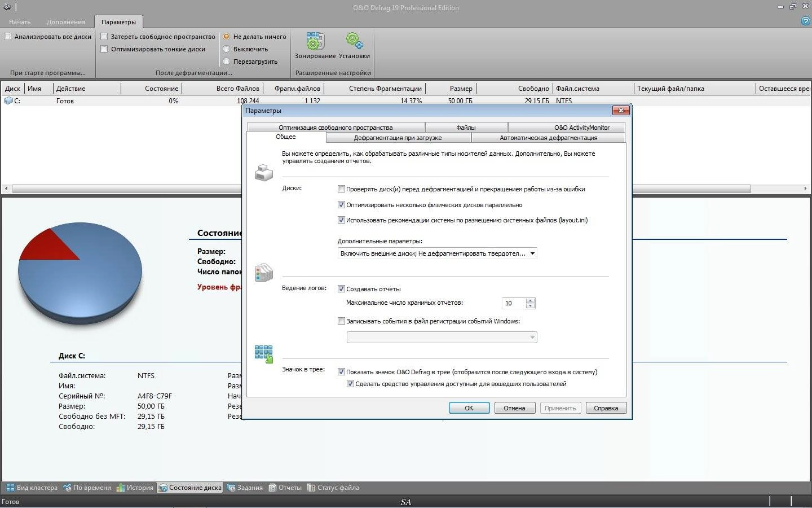
Task: Click right arrow of disk list scrollbar
Action: pyautogui.click(x=805, y=189)
